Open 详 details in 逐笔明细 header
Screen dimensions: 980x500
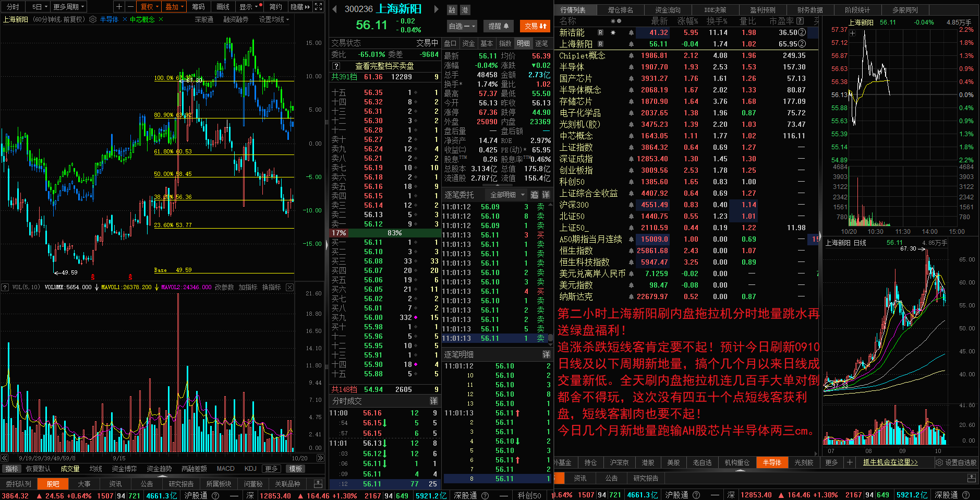point(546,354)
